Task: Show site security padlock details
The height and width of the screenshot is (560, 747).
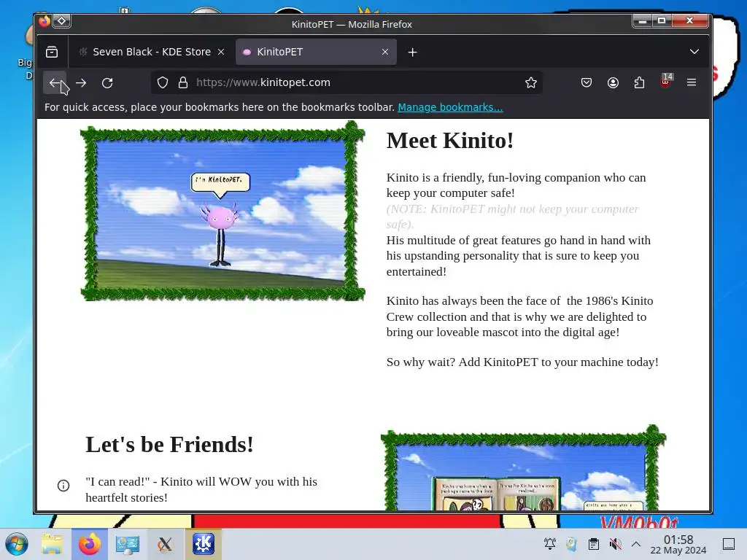Action: (x=183, y=83)
